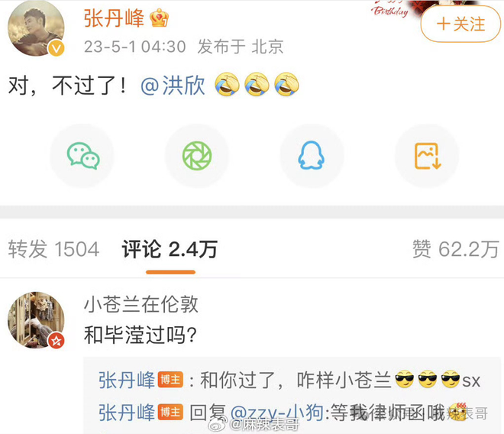
Task: Tap the yellow V verification badge
Action: [57, 48]
